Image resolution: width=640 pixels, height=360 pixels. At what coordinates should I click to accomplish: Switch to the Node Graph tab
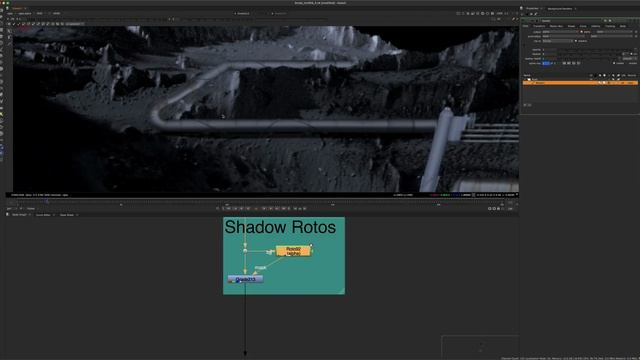point(19,215)
